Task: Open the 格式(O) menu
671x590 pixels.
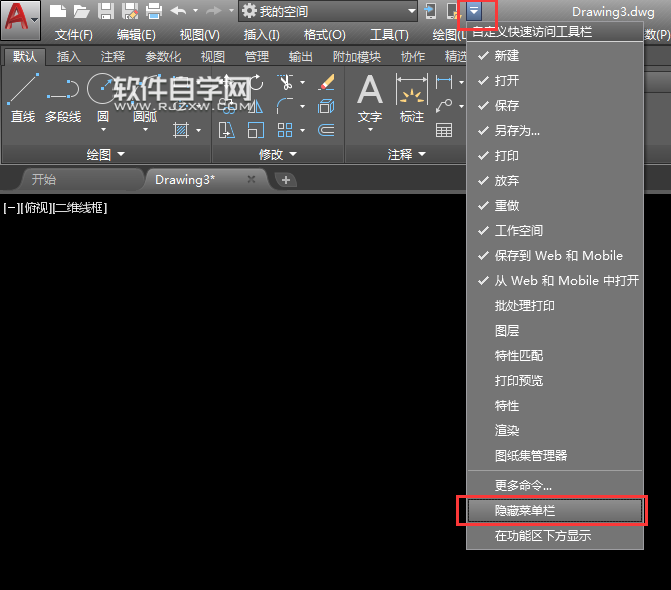Action: coord(324,35)
